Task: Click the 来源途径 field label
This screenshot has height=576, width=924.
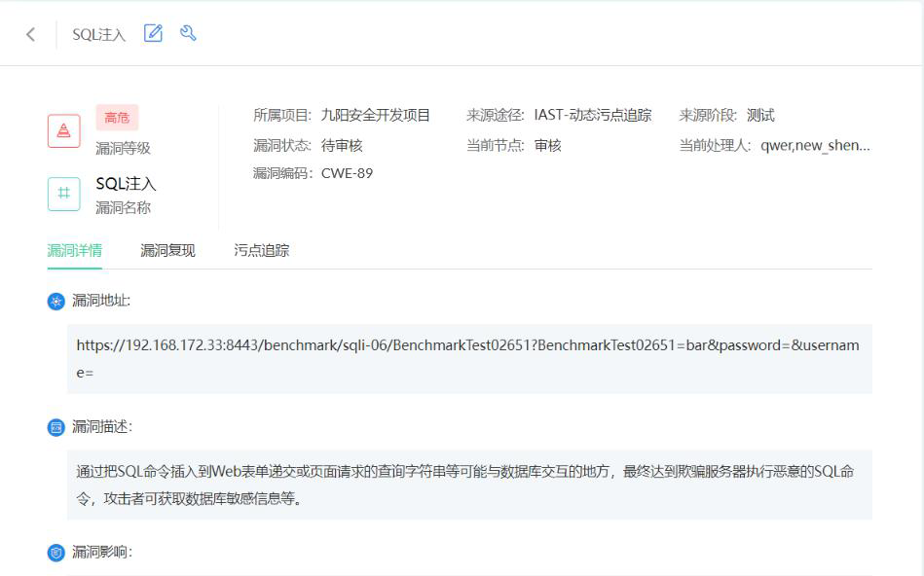Action: point(496,115)
